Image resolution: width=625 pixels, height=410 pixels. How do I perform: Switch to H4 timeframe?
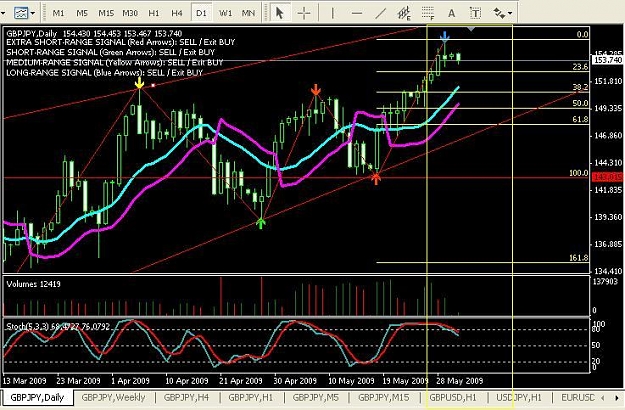tap(177, 13)
